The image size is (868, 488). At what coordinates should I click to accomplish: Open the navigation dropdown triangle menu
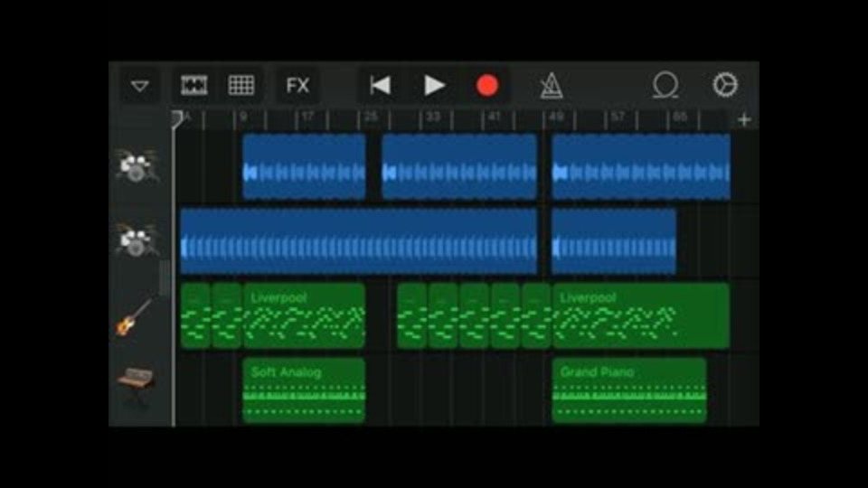click(x=139, y=86)
